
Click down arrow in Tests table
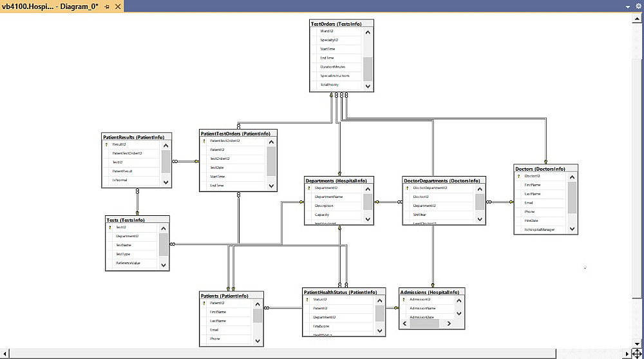click(x=164, y=265)
